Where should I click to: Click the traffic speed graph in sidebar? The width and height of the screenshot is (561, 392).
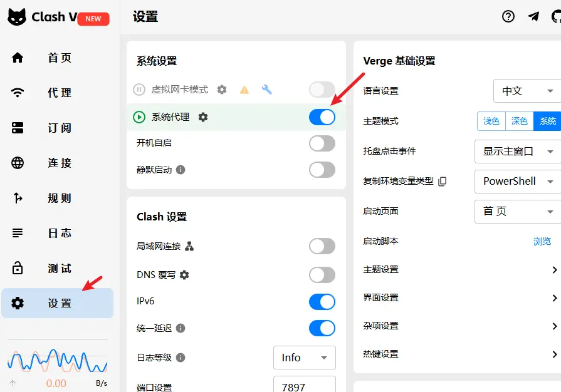click(57, 360)
